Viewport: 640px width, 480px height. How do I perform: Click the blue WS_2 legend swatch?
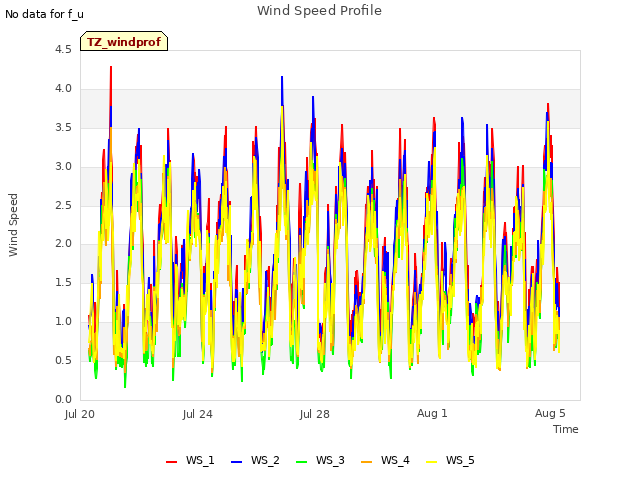237,462
